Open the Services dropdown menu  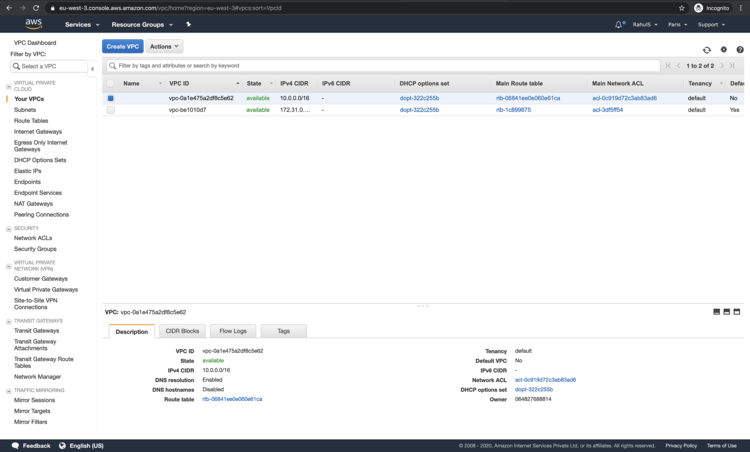pyautogui.click(x=82, y=24)
